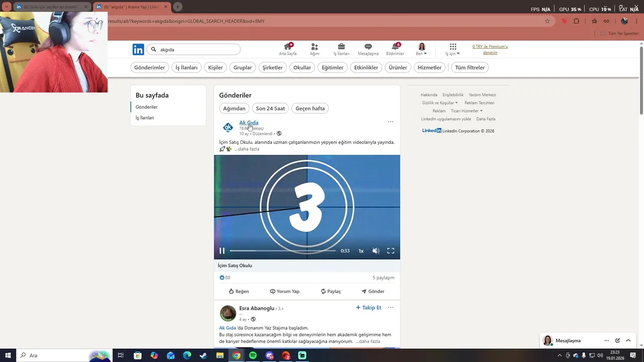Switch the video to fullscreen
This screenshot has height=362, width=644.
click(x=390, y=251)
